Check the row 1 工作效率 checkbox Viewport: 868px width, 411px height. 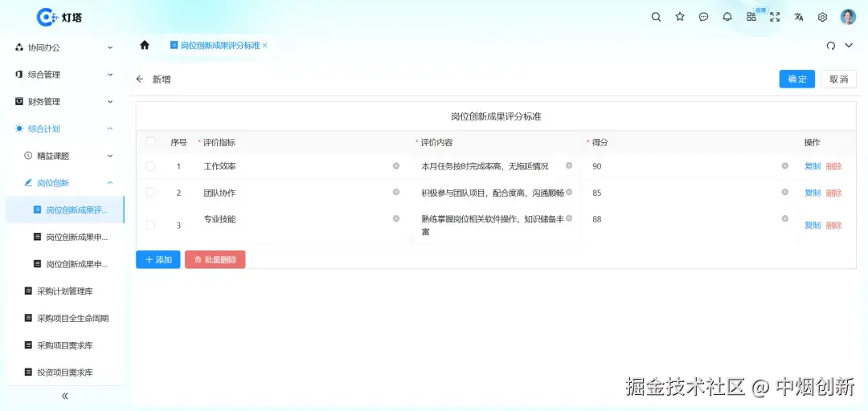pyautogui.click(x=150, y=166)
